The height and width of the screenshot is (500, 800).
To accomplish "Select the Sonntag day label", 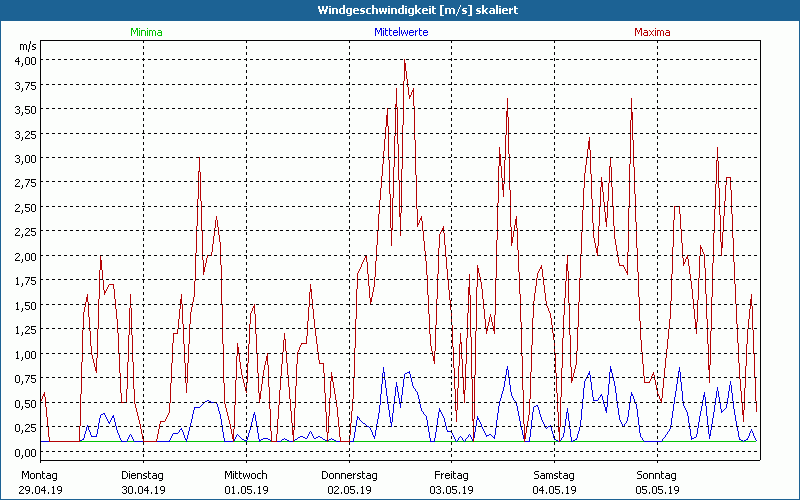I will (x=656, y=475).
